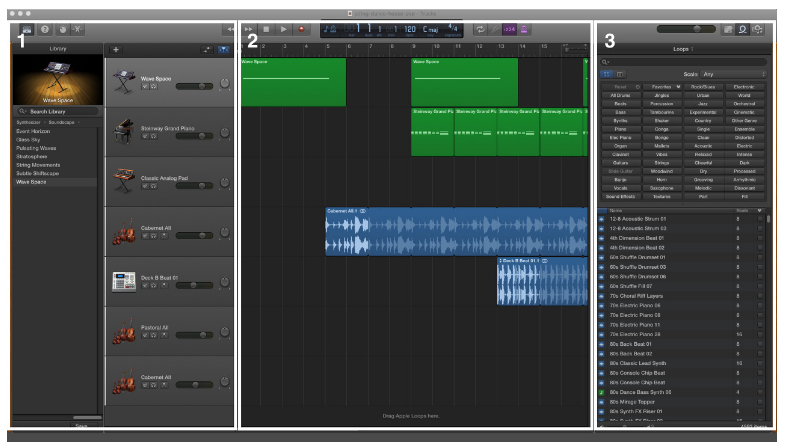Screen dimensions: 785x444
Task: Adjust the Pastoral All volume slider
Action: tap(194, 335)
